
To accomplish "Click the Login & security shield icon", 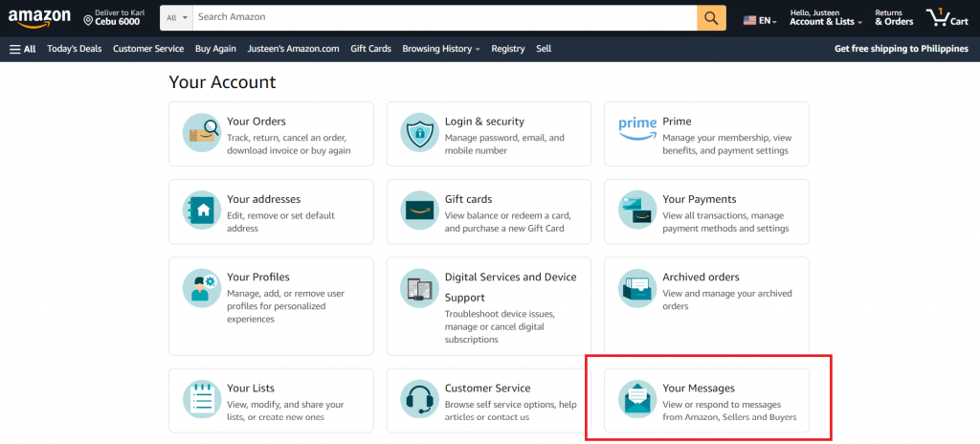I will (419, 133).
